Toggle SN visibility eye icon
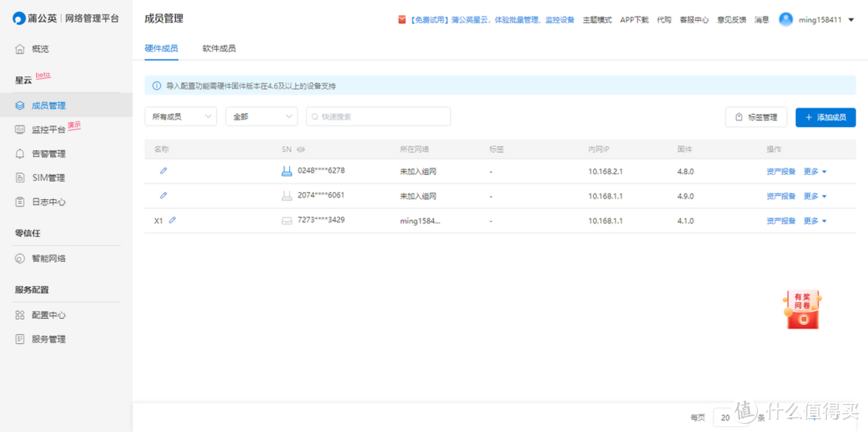This screenshot has width=868, height=432. [301, 149]
